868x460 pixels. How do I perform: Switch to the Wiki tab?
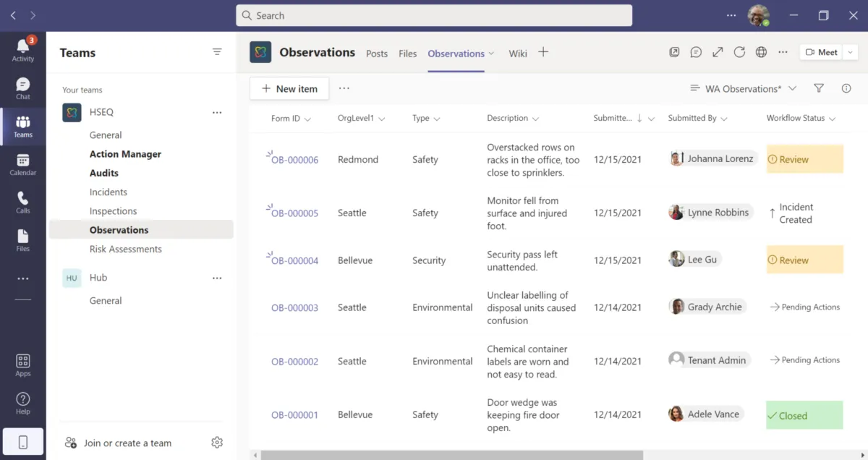pyautogui.click(x=517, y=54)
